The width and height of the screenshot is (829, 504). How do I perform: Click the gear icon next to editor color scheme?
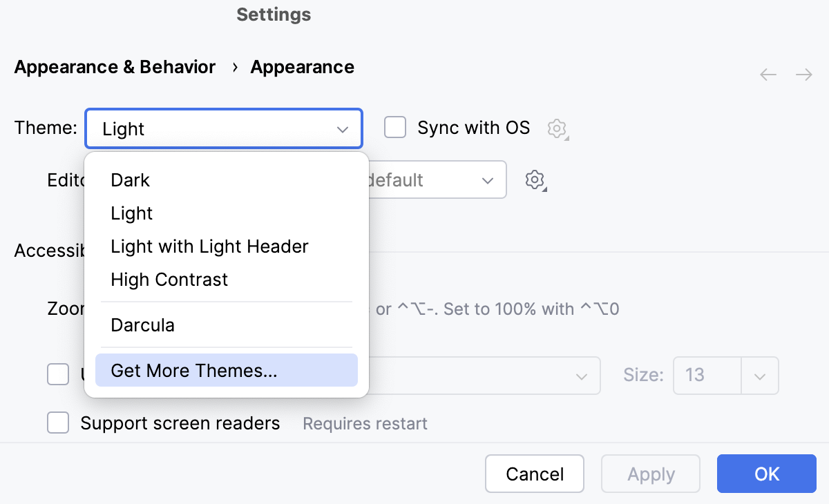pos(534,180)
